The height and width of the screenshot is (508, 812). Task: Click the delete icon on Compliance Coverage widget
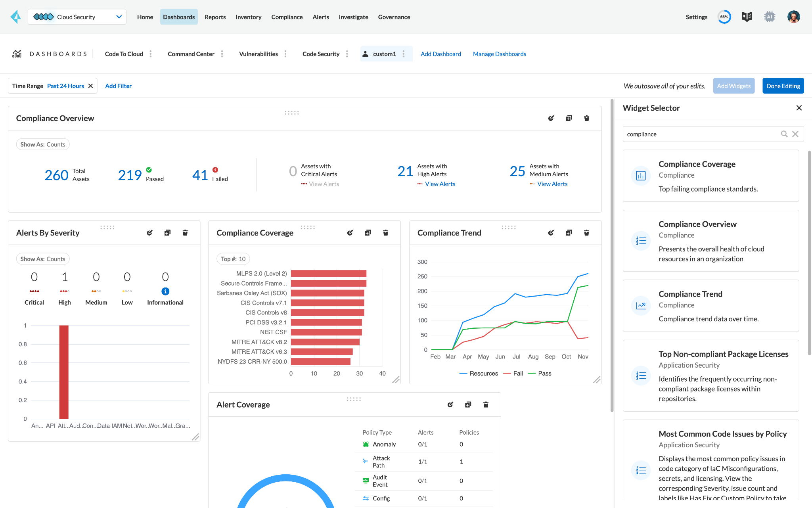click(x=385, y=232)
